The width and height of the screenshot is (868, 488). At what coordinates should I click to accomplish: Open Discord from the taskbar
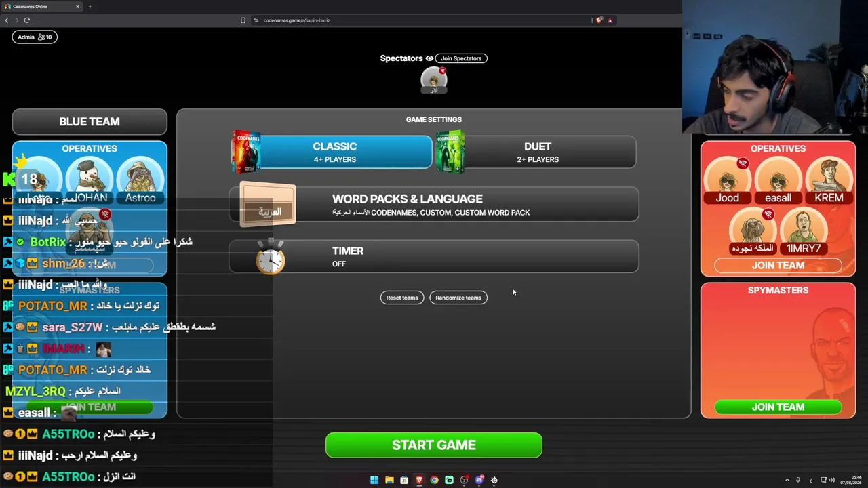(479, 480)
